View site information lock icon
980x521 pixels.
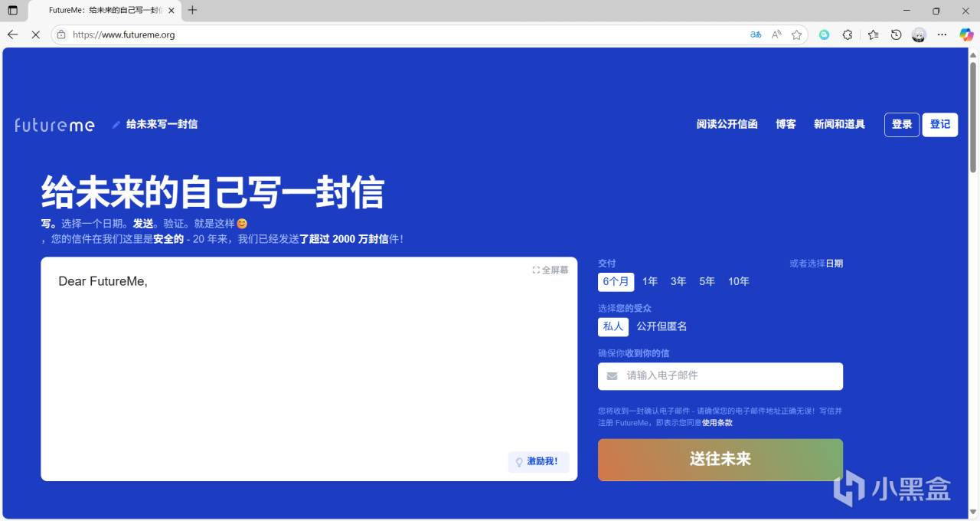tap(62, 34)
